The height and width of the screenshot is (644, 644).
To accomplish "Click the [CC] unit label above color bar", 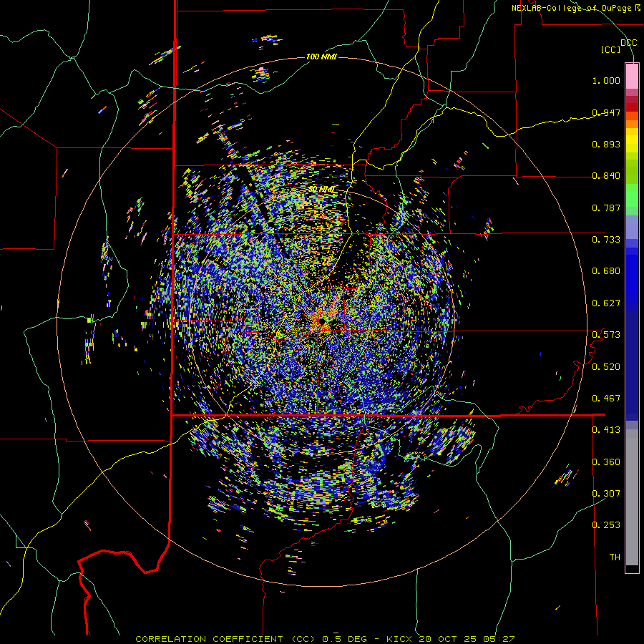I will 611,49.
